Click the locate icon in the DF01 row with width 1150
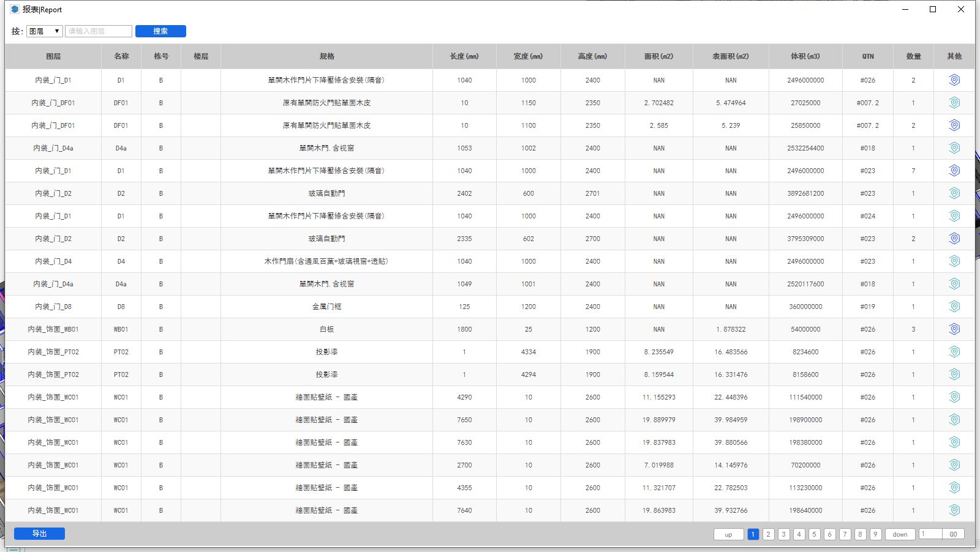The width and height of the screenshot is (980, 552). click(954, 103)
